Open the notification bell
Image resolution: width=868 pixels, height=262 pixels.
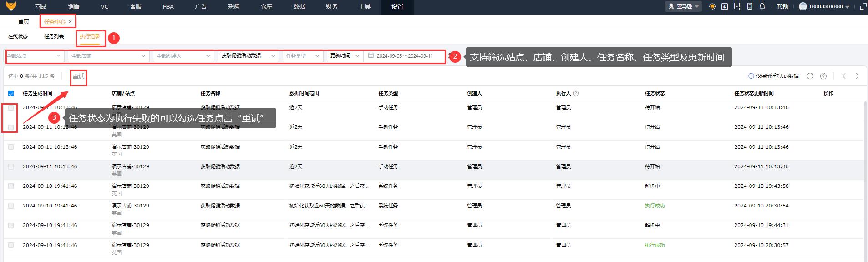(x=762, y=6)
